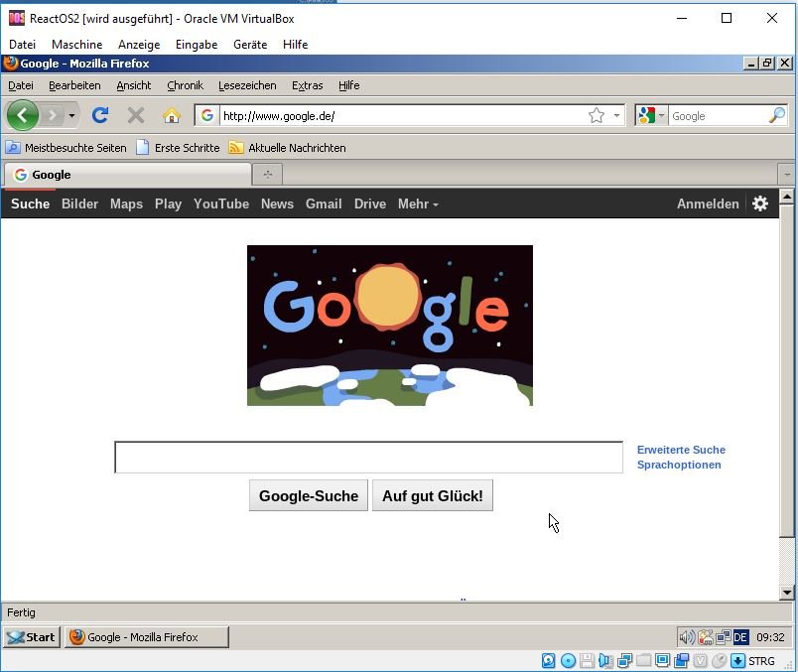Screen dimensions: 798x672
Task: Open the VirtualBox Maschine menu
Action: (76, 45)
